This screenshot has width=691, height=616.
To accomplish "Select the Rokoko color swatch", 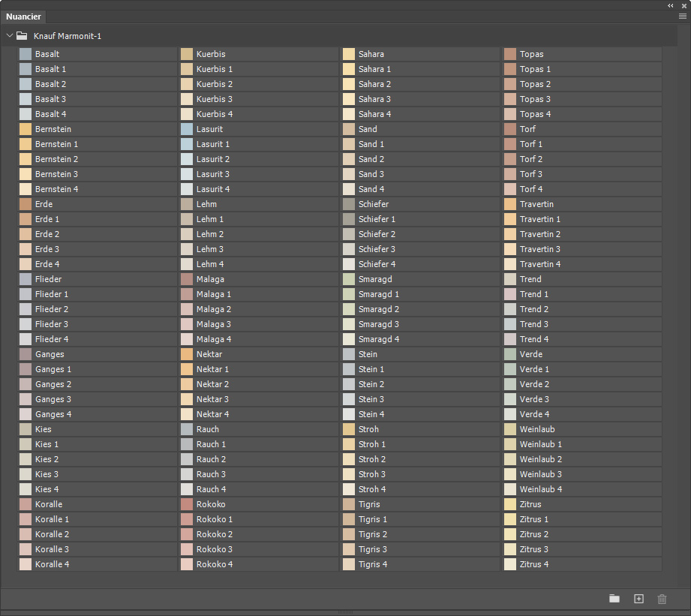I will pos(187,504).
